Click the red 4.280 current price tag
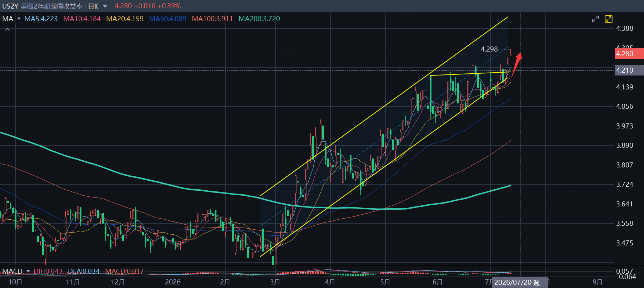Screen dimensions: 644x288 629,54
